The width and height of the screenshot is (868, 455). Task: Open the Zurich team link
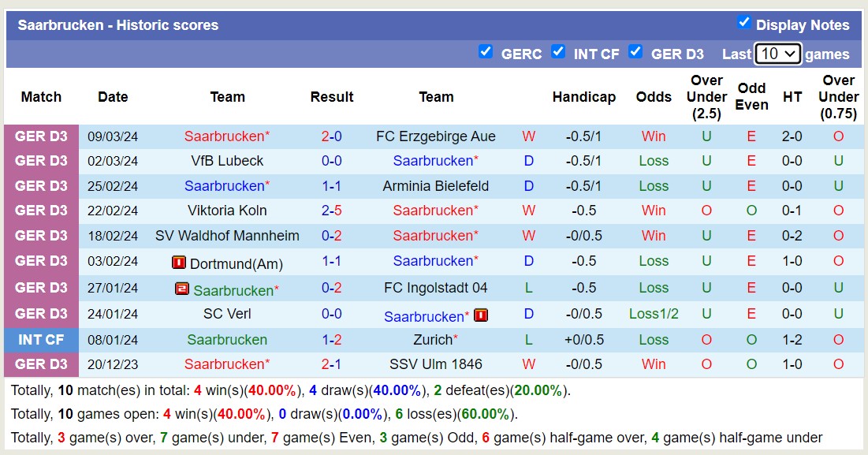(x=434, y=339)
